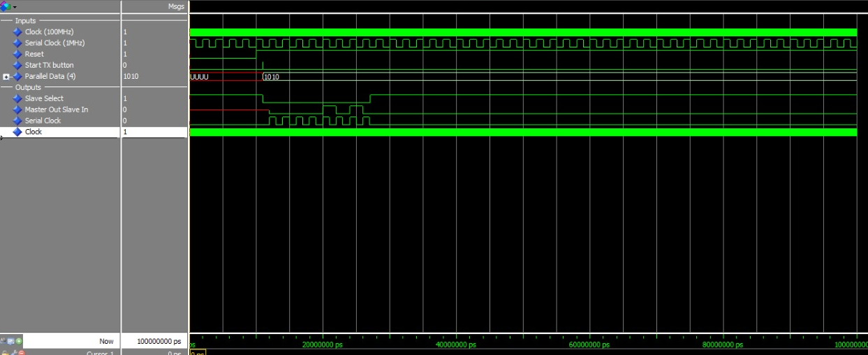The height and width of the screenshot is (355, 868).
Task: Click the 60000000 ps timeline label
Action: click(x=590, y=345)
